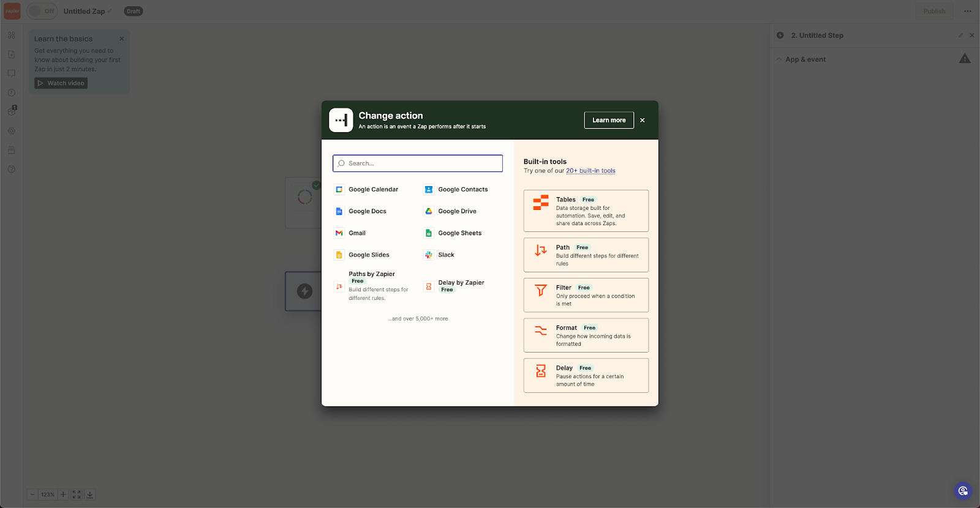Image resolution: width=980 pixels, height=508 pixels.
Task: Zoom out with the minus button
Action: click(32, 495)
